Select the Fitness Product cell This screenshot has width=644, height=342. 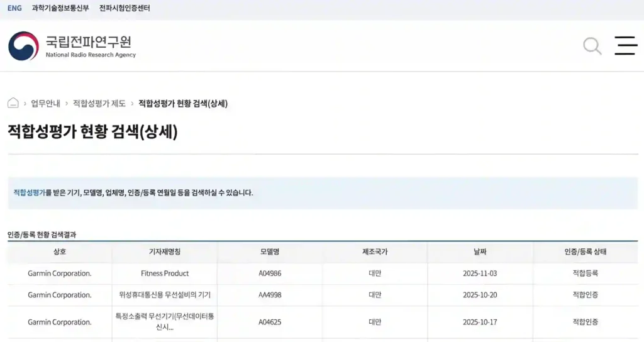165,273
